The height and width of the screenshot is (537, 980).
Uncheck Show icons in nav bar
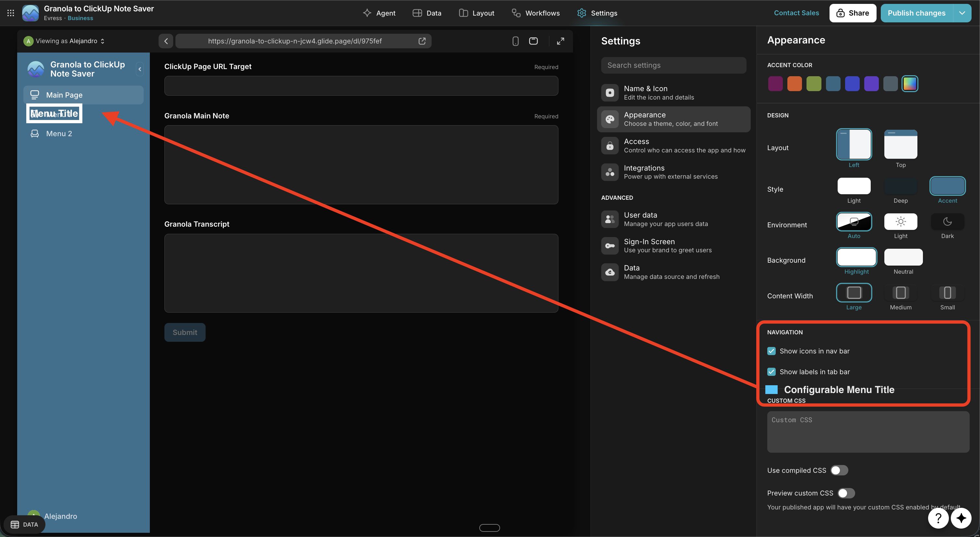point(771,351)
